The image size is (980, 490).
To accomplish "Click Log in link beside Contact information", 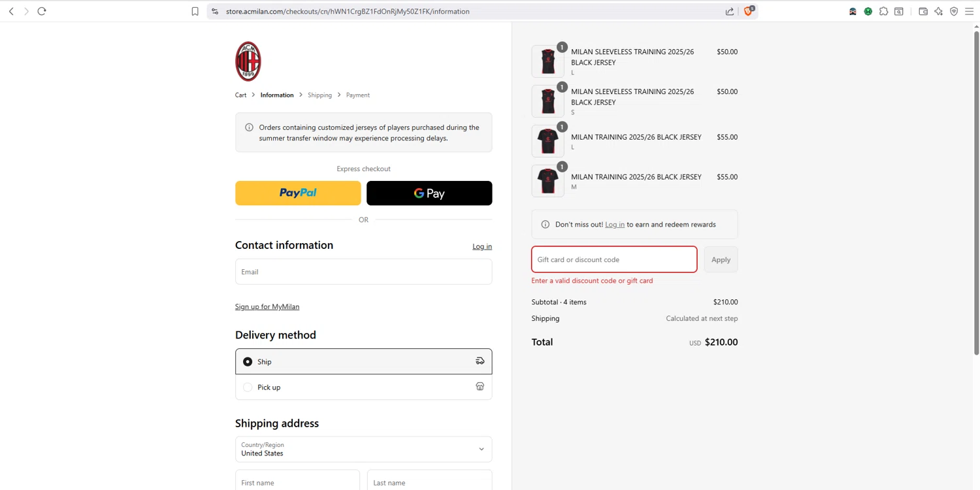I will 482,246.
